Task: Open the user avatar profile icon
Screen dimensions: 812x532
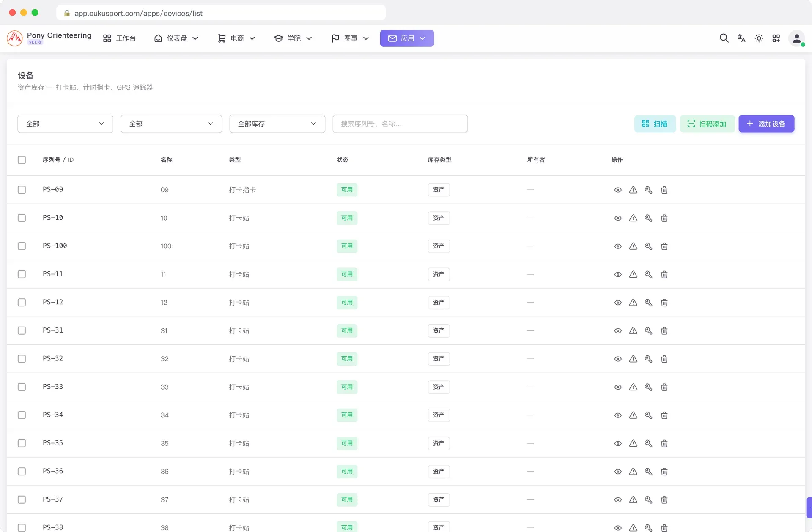Action: 797,38
